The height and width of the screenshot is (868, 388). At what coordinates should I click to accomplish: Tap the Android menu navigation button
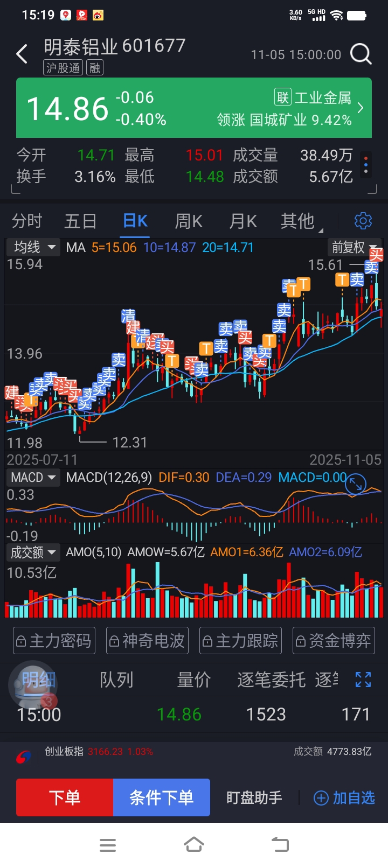[108, 845]
